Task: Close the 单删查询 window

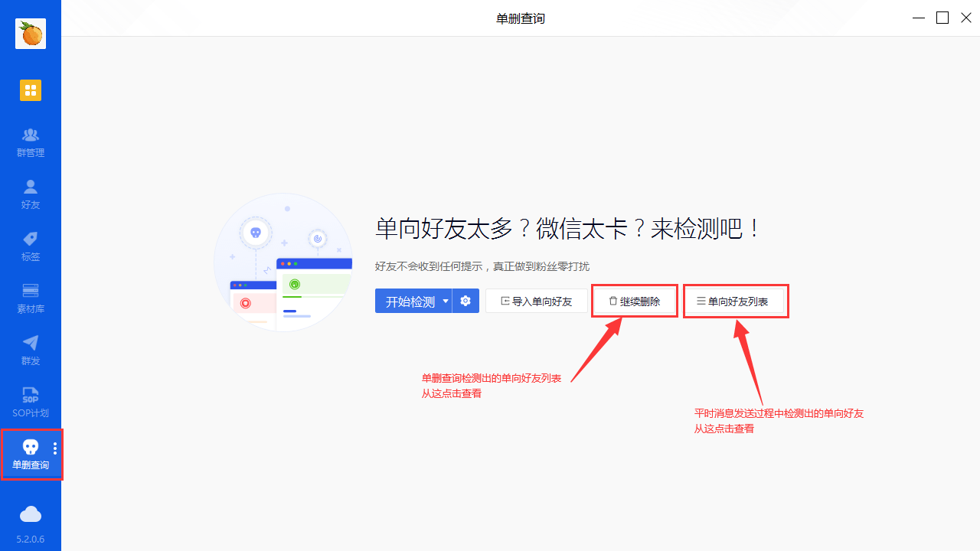Action: click(965, 18)
